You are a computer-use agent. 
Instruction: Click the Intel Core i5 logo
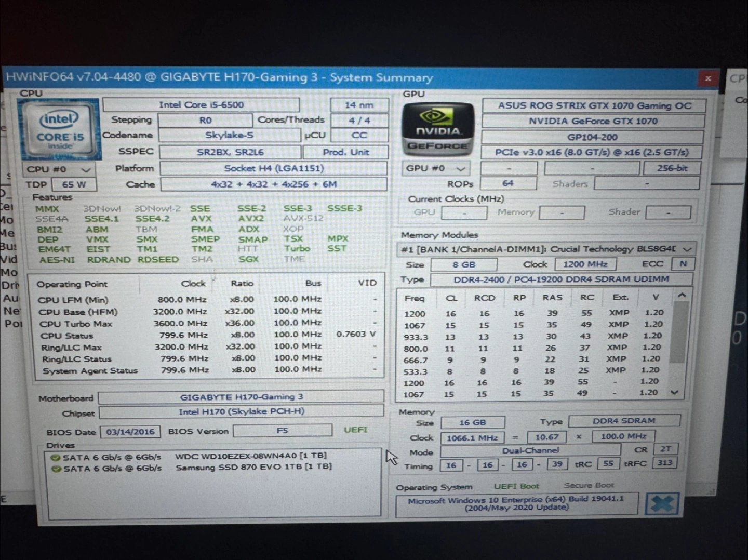(60, 129)
